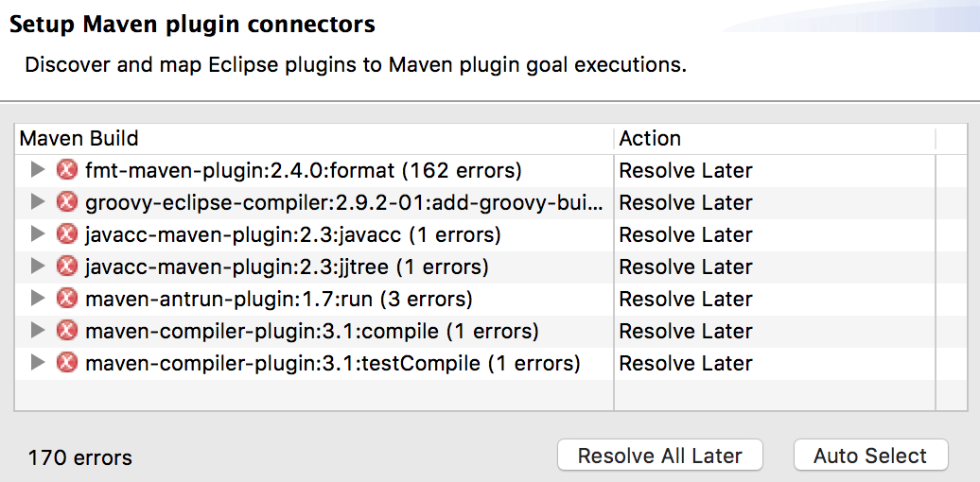The width and height of the screenshot is (980, 482).
Task: Click the error icon next to javacc-maven-plugin:2.3:javacc
Action: tap(66, 234)
